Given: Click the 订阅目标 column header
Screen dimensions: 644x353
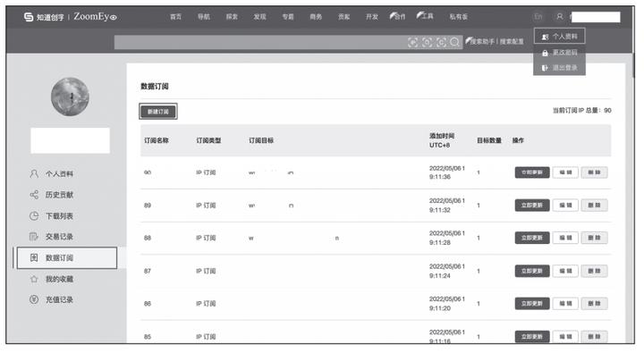Looking at the screenshot, I should (x=261, y=140).
